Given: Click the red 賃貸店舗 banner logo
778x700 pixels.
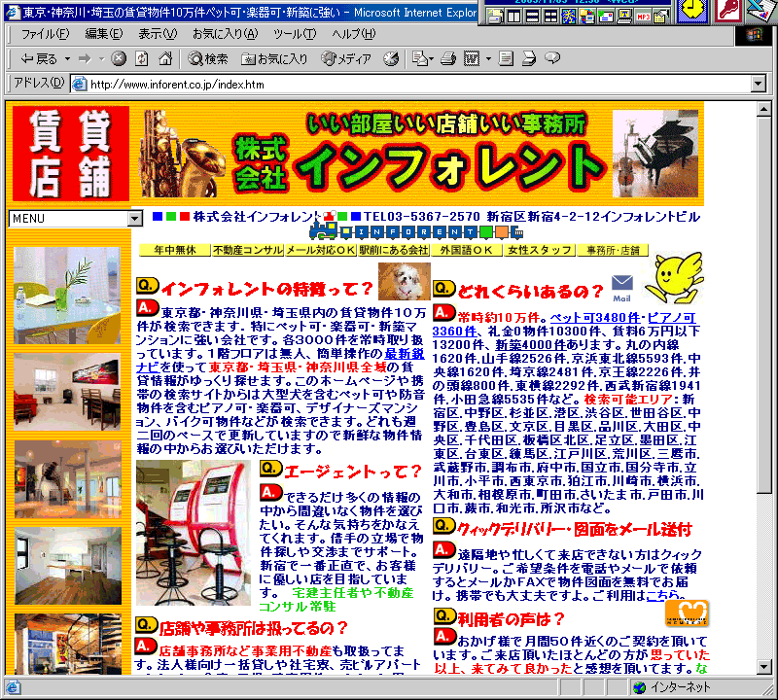Looking at the screenshot, I should (71, 154).
